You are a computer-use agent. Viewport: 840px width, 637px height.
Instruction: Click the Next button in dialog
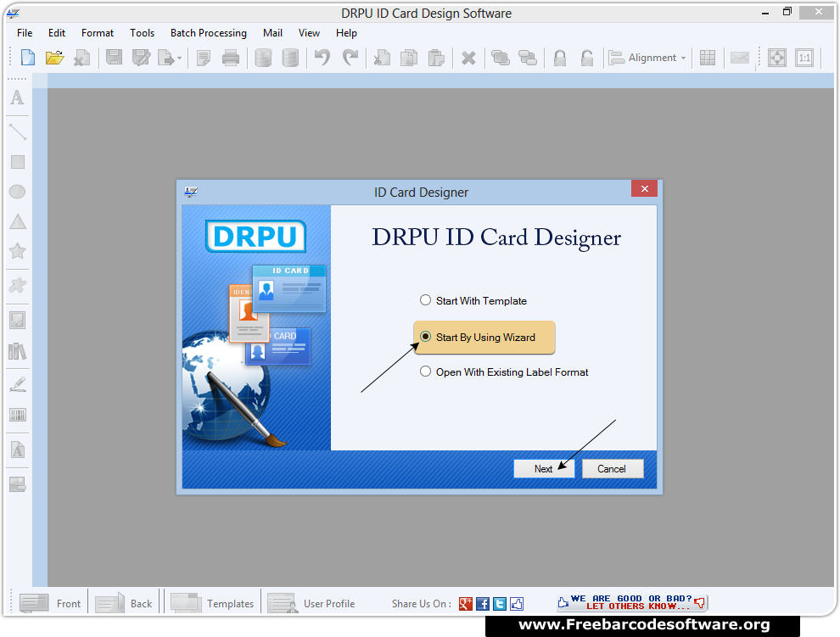pyautogui.click(x=544, y=469)
